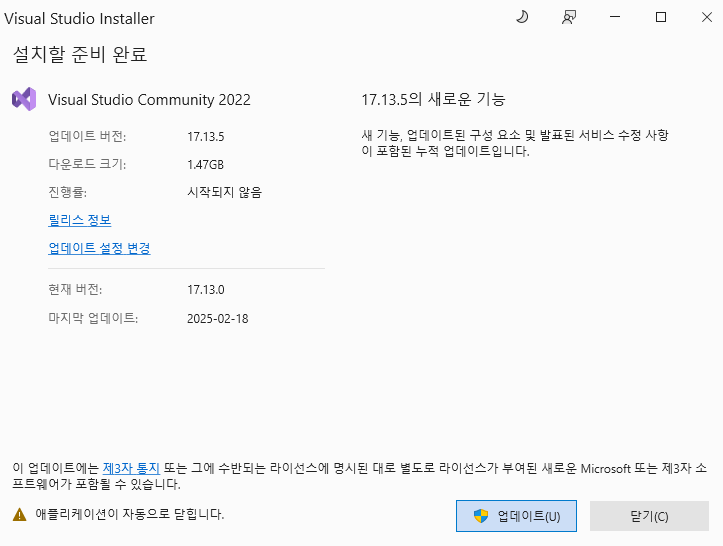
Task: Click the 현재 버전: label
Action: pos(75,289)
